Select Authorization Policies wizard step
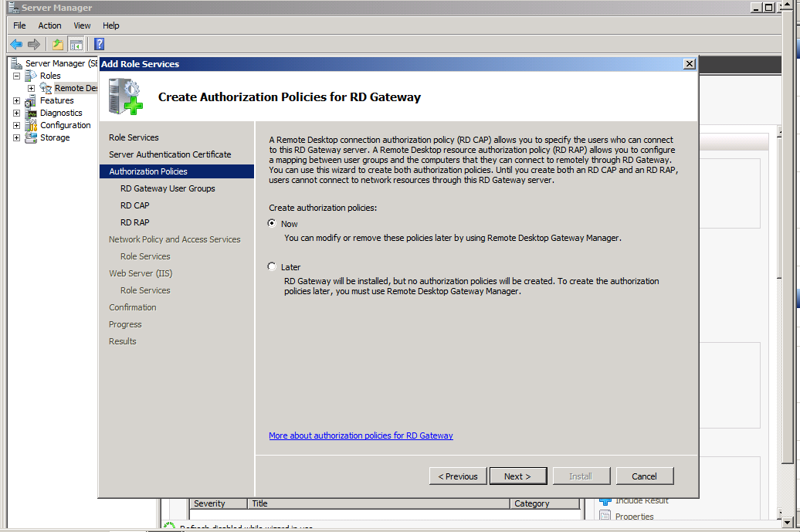Image resolution: width=800 pixels, height=532 pixels. coord(177,171)
